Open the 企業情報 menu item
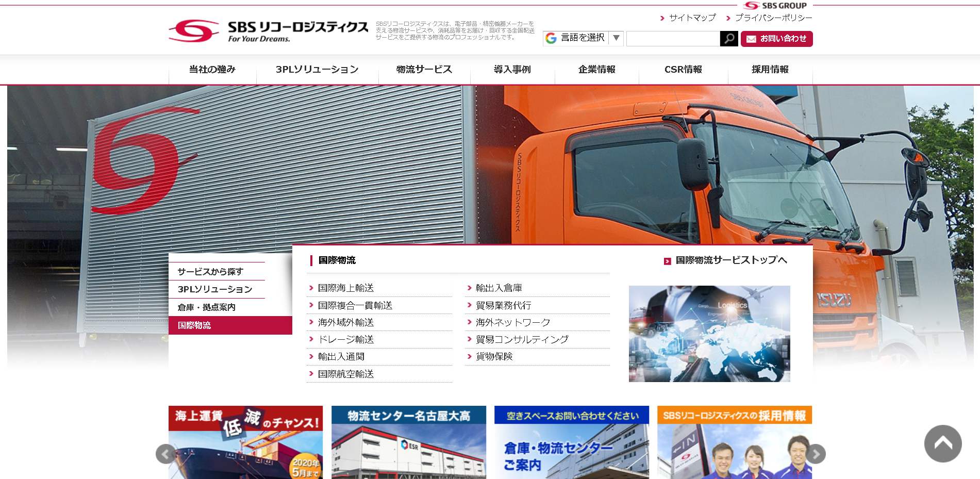This screenshot has width=980, height=479. coord(596,70)
